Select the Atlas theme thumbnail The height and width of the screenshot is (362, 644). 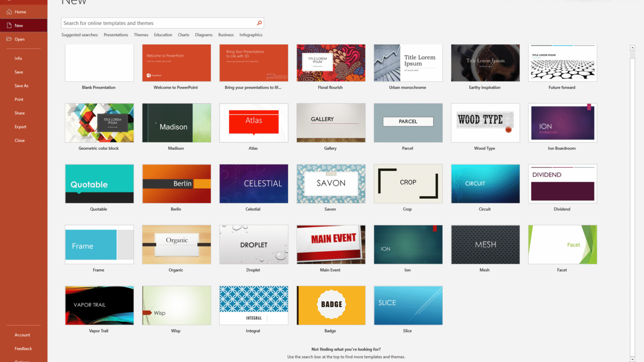(x=254, y=123)
